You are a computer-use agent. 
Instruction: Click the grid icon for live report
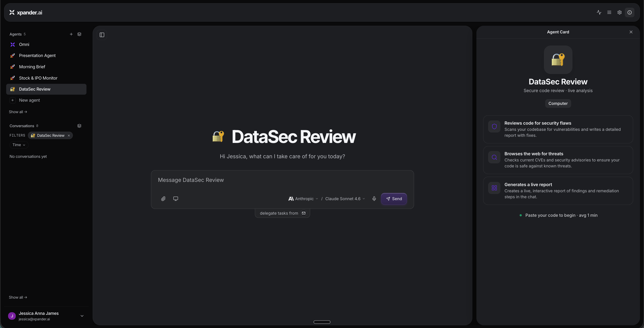click(x=494, y=188)
